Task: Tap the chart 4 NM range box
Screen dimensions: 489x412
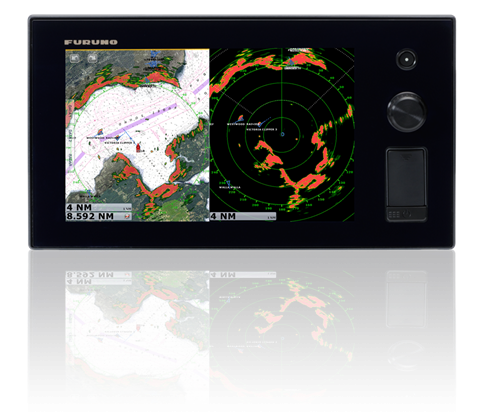Action: tap(99, 207)
